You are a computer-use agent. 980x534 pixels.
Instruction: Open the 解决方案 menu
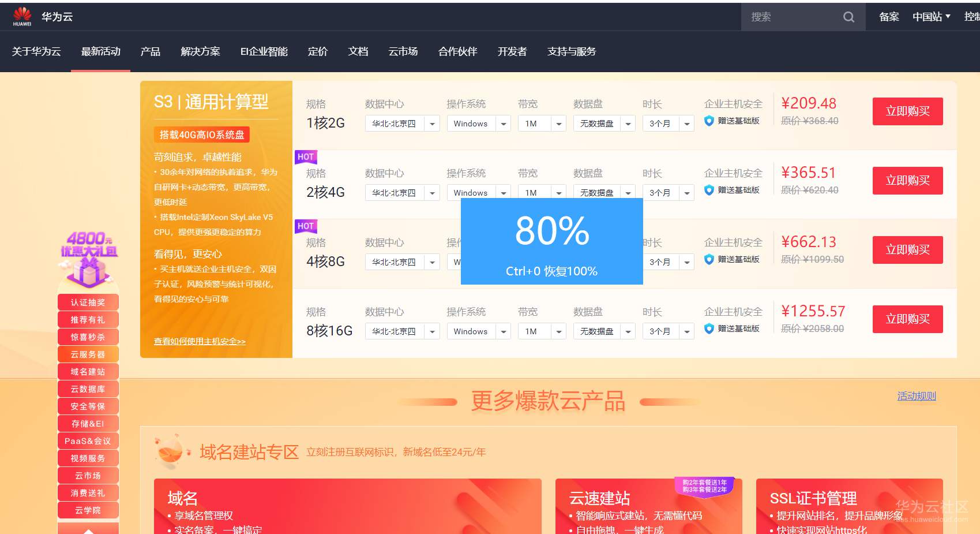coord(200,51)
